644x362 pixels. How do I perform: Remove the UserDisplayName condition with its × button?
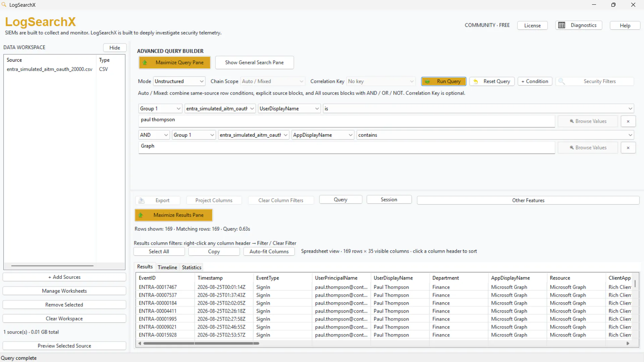628,121
